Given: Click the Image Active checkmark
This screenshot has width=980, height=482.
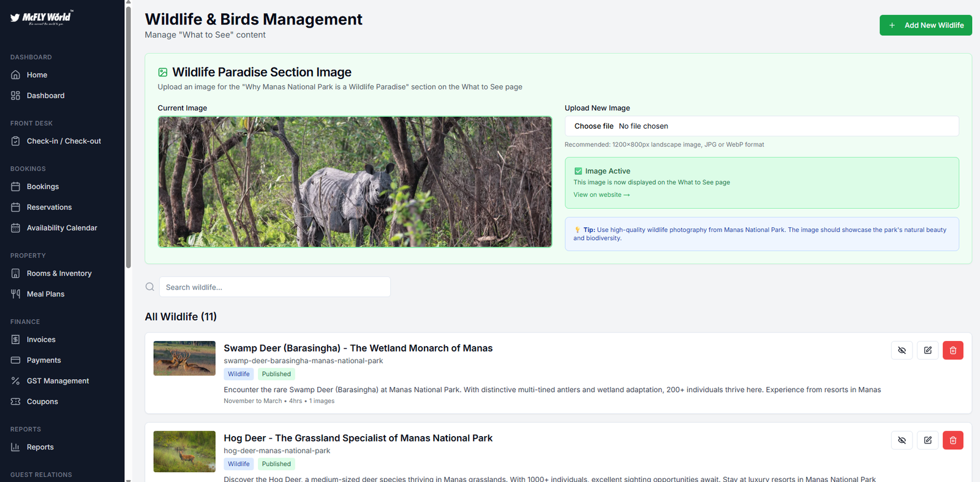Looking at the screenshot, I should pyautogui.click(x=578, y=171).
